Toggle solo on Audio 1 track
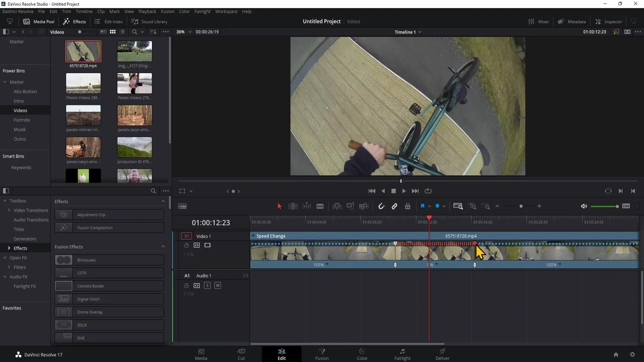This screenshot has height=362, width=644. (207, 285)
